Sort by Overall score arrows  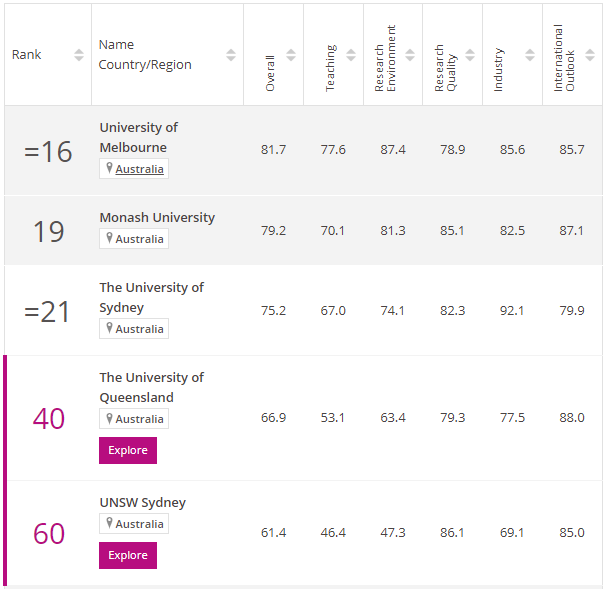point(291,55)
